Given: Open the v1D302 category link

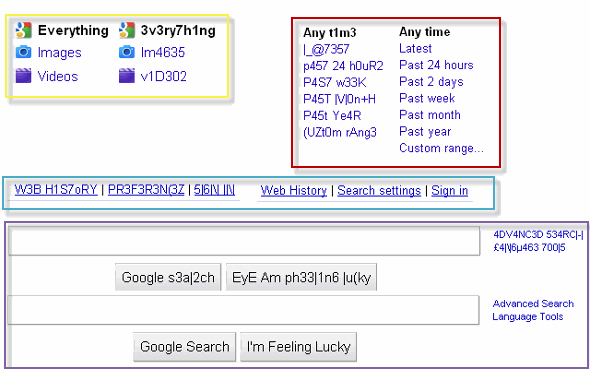Looking at the screenshot, I should coord(163,76).
